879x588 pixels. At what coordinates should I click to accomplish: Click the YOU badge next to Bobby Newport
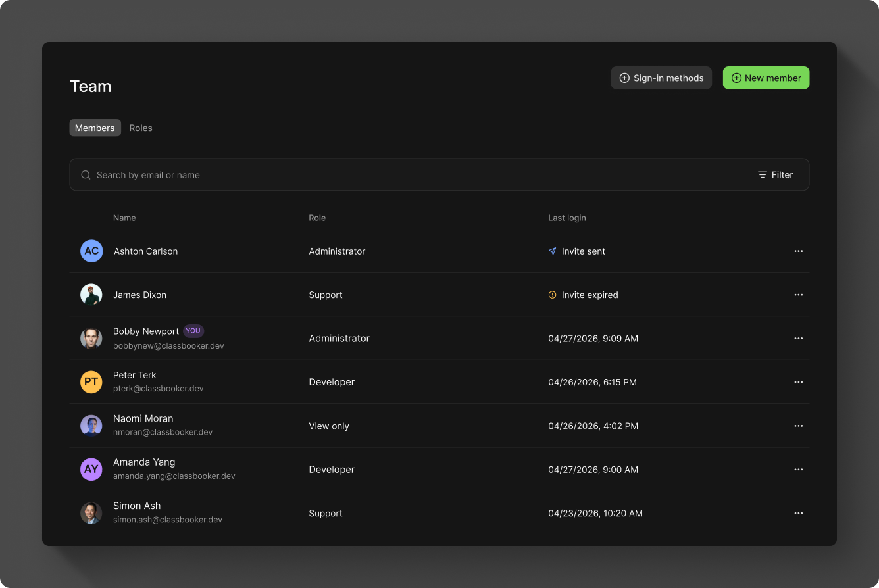(x=193, y=331)
